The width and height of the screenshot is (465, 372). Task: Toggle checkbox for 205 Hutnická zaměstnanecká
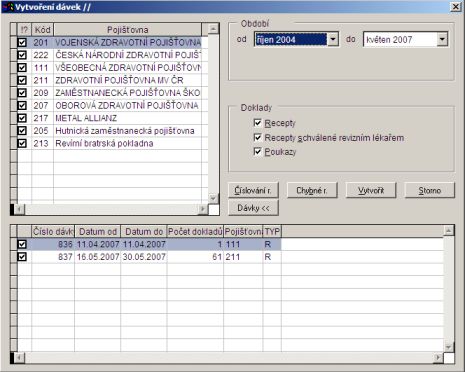(22, 131)
